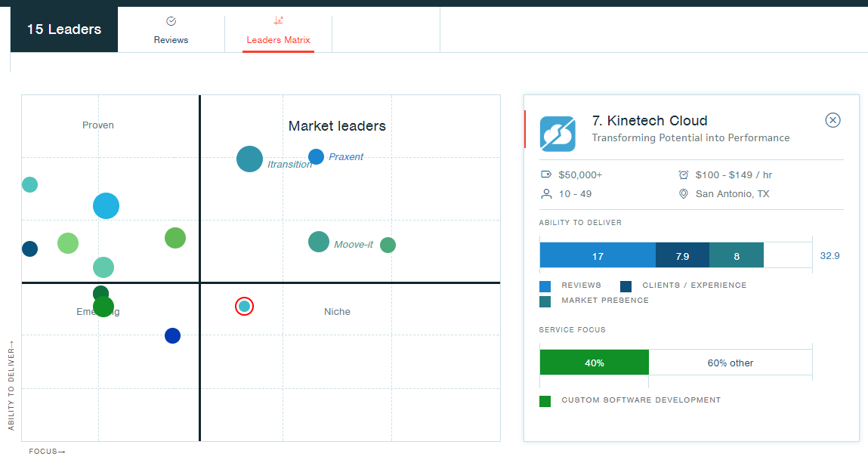This screenshot has height=463, width=868.
Task: Click the Leaders Matrix chart icon
Action: pos(279,21)
